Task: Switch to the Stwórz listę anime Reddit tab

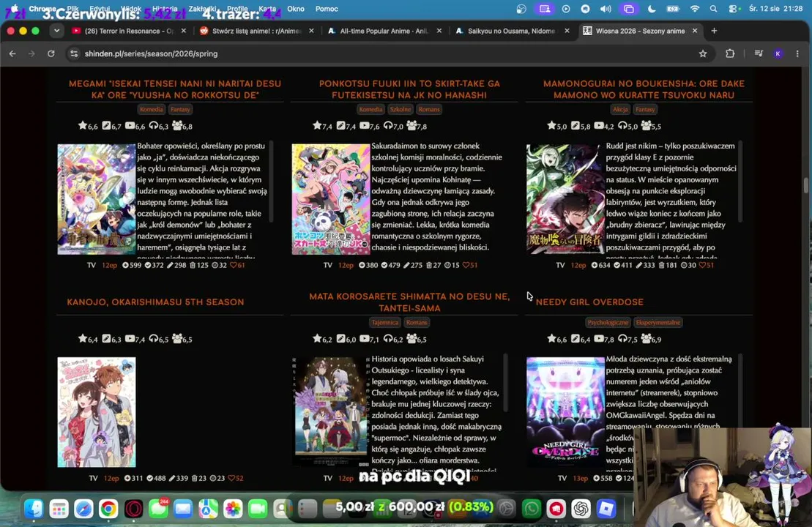Action: (x=256, y=31)
